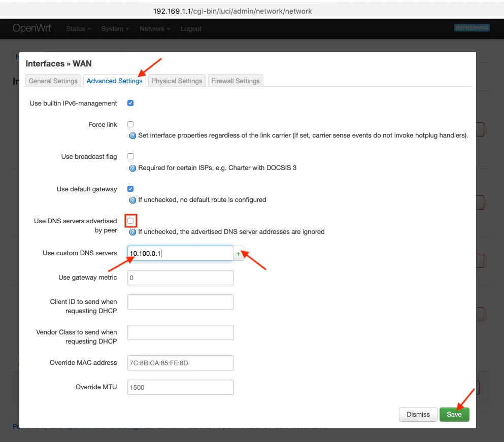The height and width of the screenshot is (442, 504).
Task: Check the Use broadcast flag option
Action: pyautogui.click(x=130, y=156)
